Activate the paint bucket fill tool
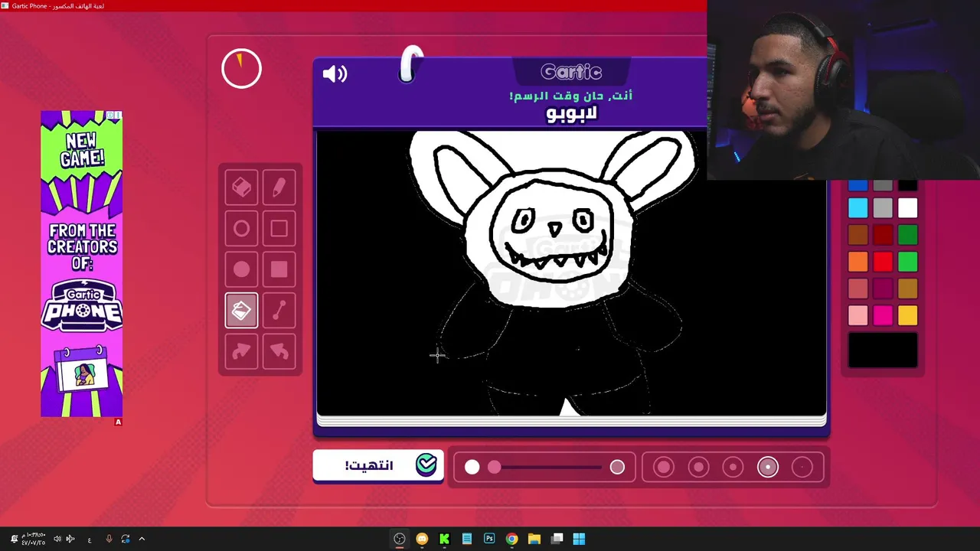Viewport: 980px width, 551px height. [x=241, y=311]
